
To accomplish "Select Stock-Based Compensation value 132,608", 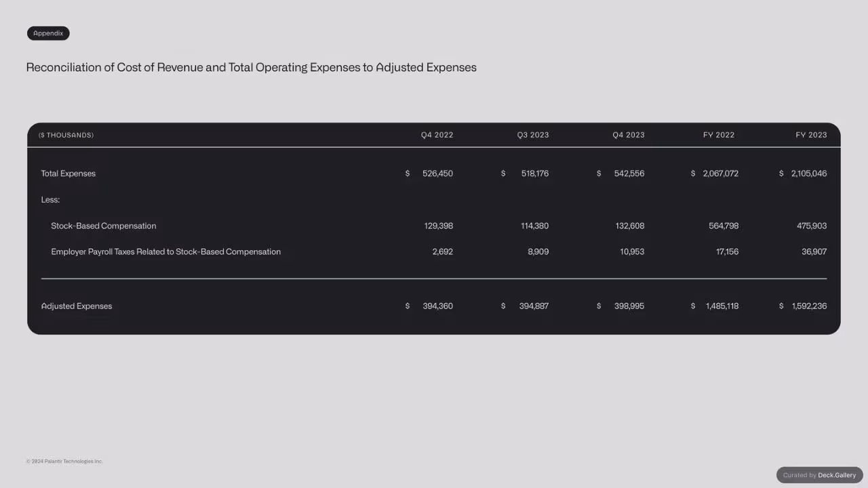I will click(x=630, y=226).
